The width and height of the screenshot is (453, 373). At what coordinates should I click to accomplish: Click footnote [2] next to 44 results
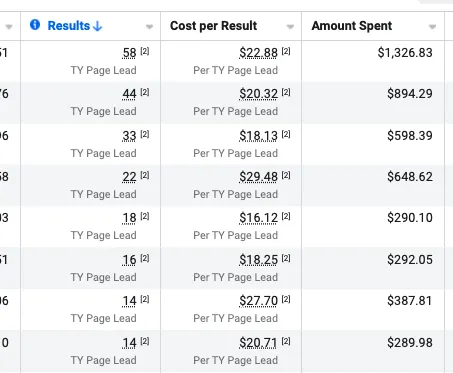[x=145, y=92]
